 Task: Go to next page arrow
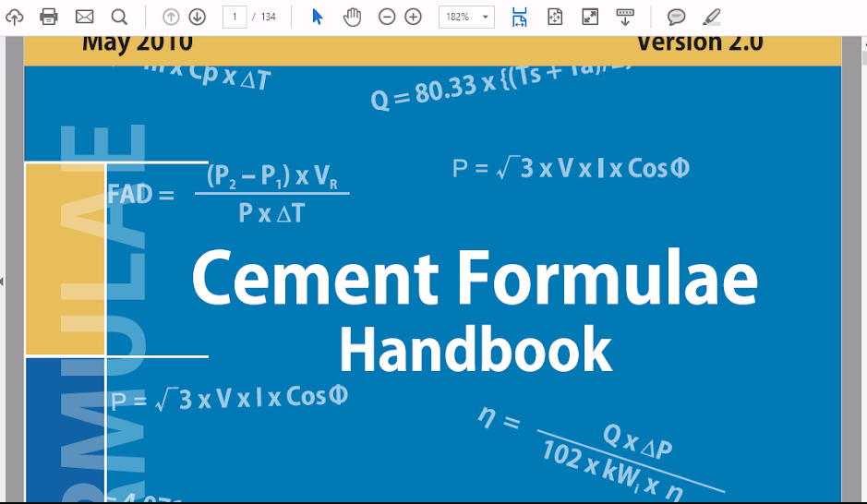pyautogui.click(x=197, y=17)
